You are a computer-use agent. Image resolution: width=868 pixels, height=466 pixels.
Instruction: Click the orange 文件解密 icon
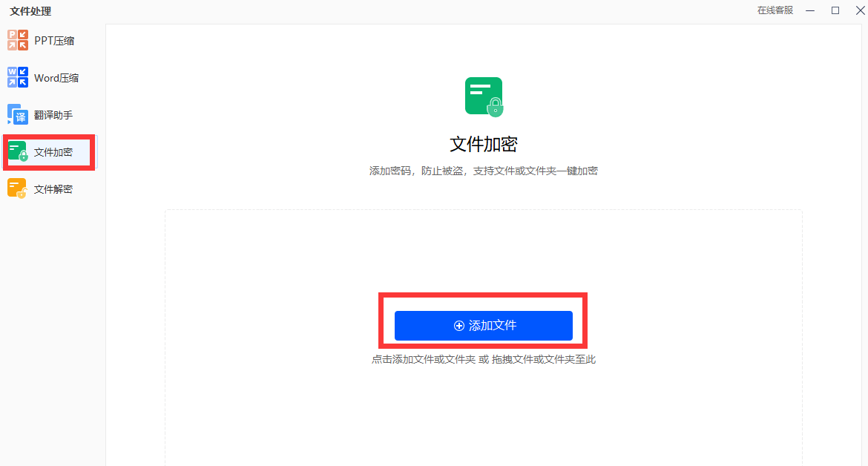18,188
